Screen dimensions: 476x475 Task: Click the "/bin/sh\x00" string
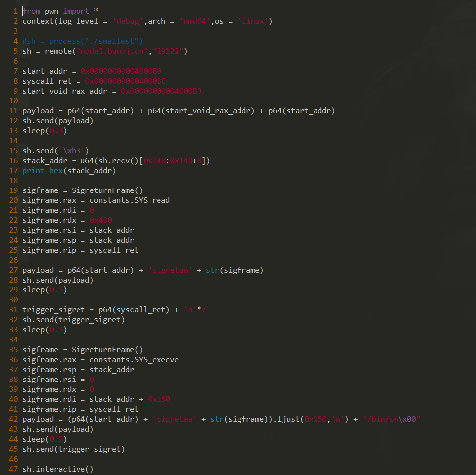[392, 419]
